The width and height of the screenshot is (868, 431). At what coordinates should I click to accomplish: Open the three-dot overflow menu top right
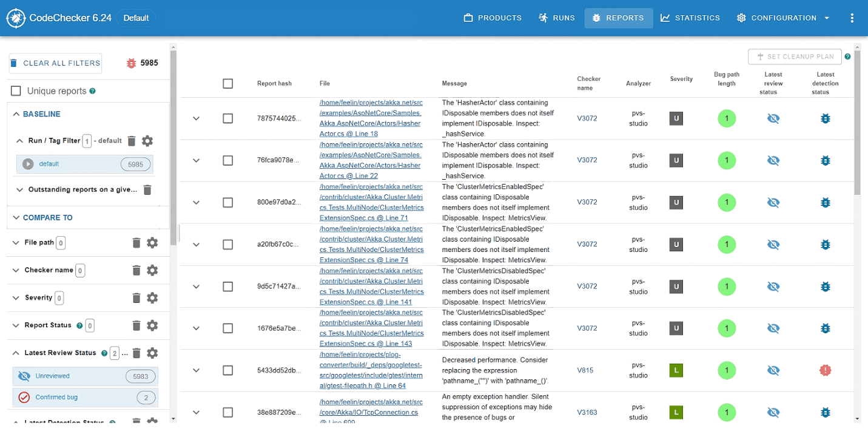pyautogui.click(x=852, y=18)
